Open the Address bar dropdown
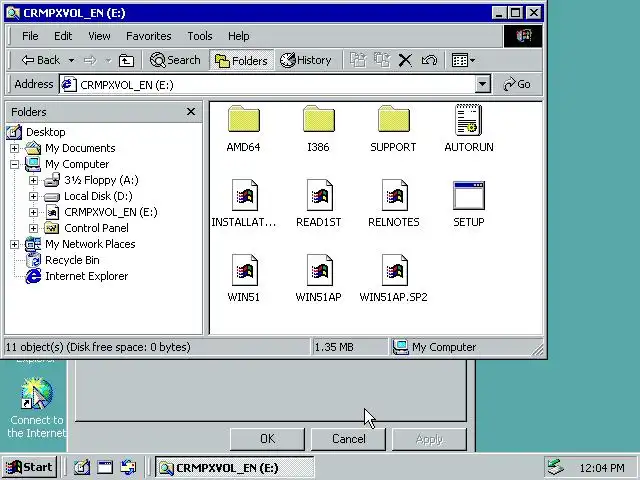Viewport: 640px width, 480px height. [x=482, y=84]
